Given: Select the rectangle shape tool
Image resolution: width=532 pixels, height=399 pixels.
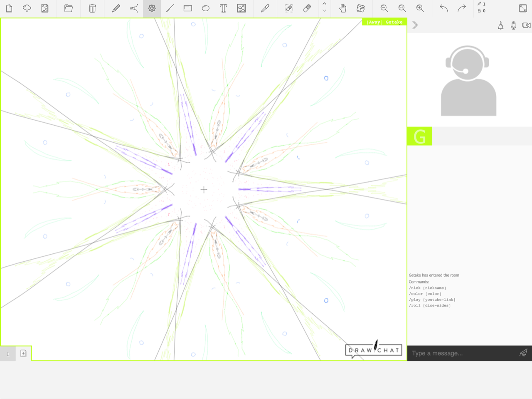Looking at the screenshot, I should [x=188, y=8].
